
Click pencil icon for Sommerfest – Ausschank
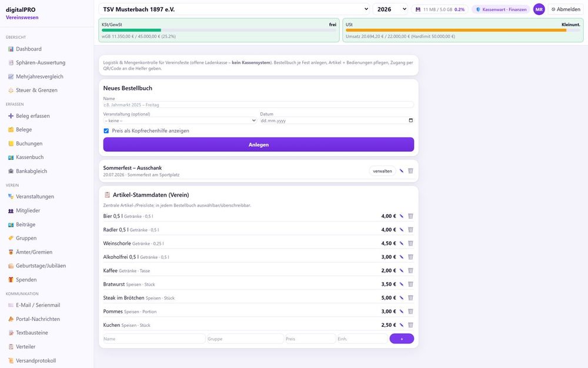[x=401, y=171]
